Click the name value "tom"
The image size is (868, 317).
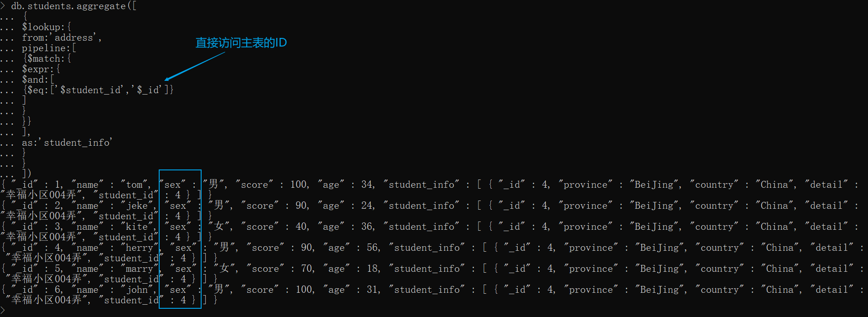click(x=135, y=185)
